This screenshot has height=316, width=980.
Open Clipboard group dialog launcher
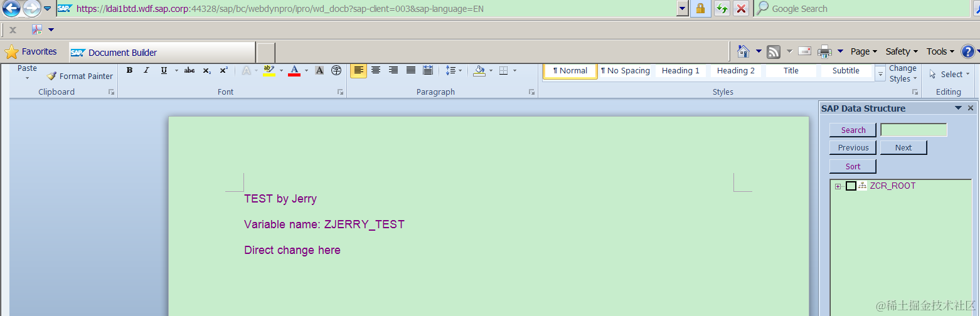tap(111, 92)
